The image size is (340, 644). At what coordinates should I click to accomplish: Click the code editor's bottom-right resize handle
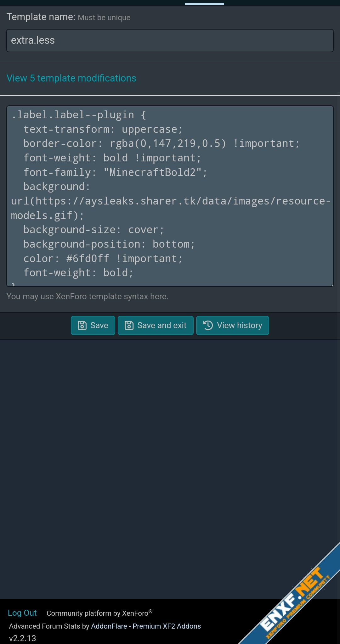click(x=331, y=285)
